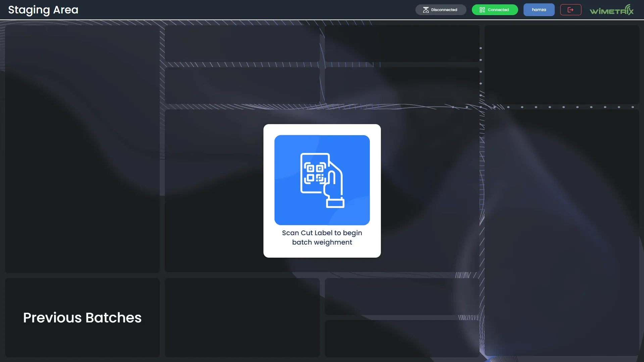Click the Wi-Fi signal mark above Wimetrix logo
This screenshot has height=362, width=644.
(628, 7)
